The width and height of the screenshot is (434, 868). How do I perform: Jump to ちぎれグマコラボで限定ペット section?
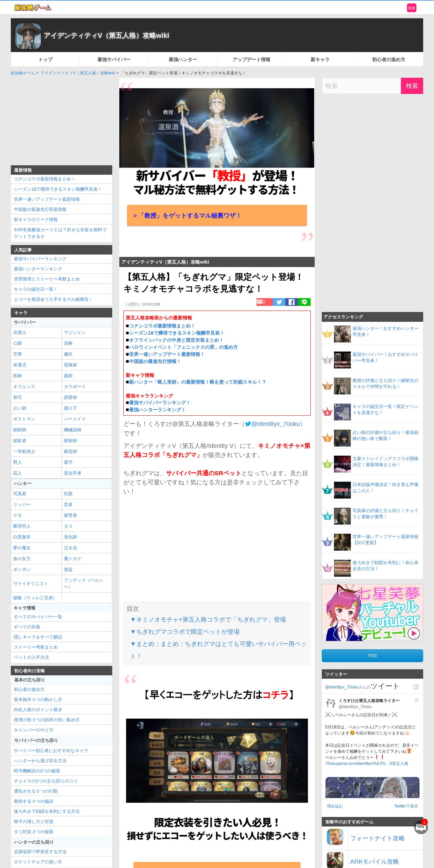[185, 632]
